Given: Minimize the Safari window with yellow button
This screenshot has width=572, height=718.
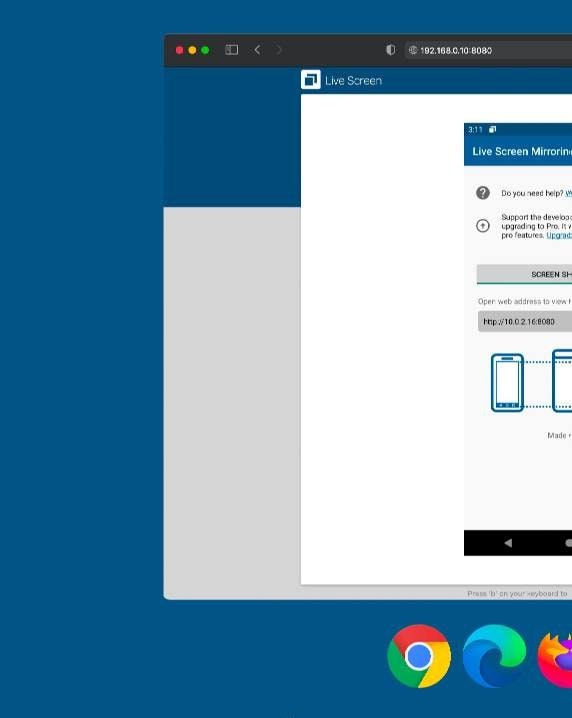Looking at the screenshot, I should [192, 50].
